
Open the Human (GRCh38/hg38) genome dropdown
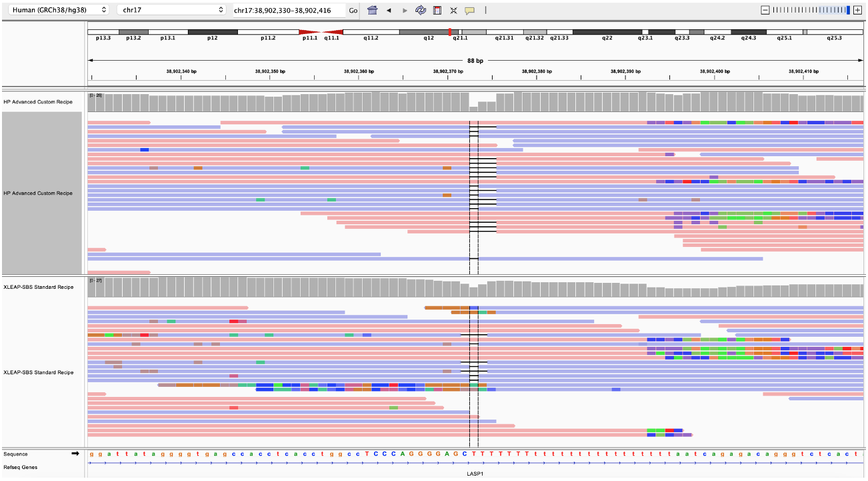click(x=57, y=10)
